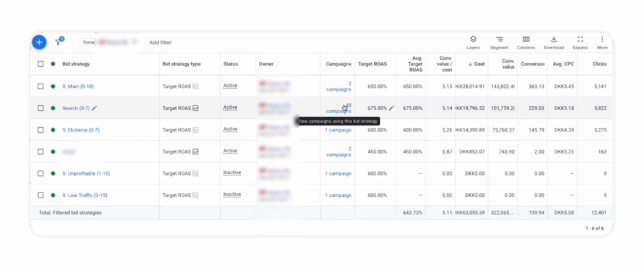The image size is (644, 268).
Task: Edit the Search (0-7) strategy name pencil
Action: click(x=95, y=108)
